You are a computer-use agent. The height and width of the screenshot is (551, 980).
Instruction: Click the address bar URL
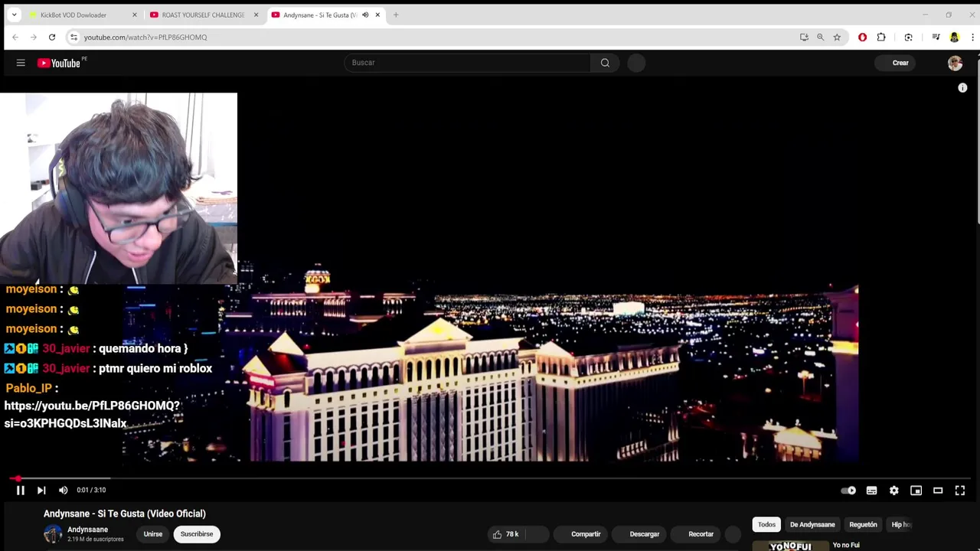(145, 37)
